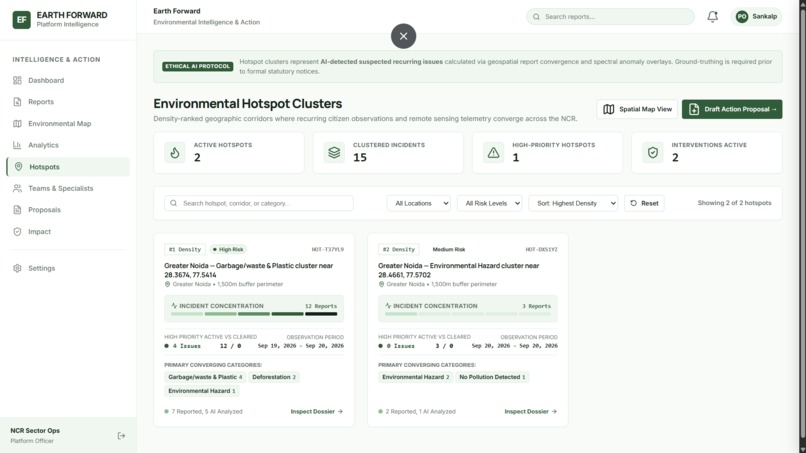Open the Sankalp user profile menu

point(756,16)
